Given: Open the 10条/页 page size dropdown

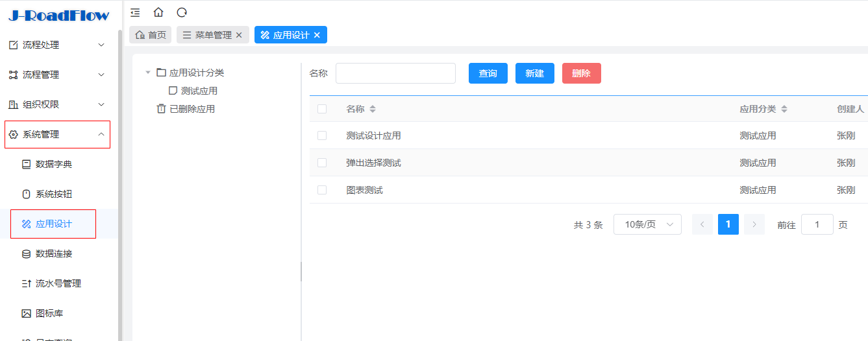Looking at the screenshot, I should point(647,224).
